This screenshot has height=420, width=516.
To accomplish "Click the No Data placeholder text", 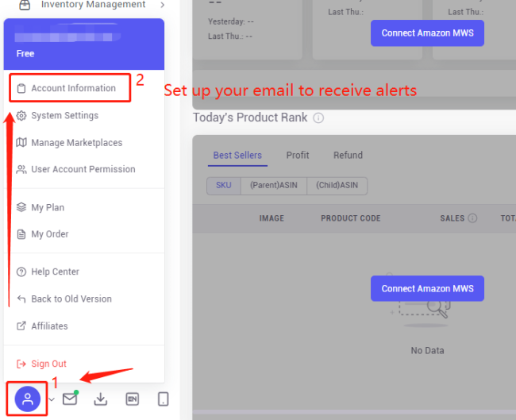I will coord(427,351).
